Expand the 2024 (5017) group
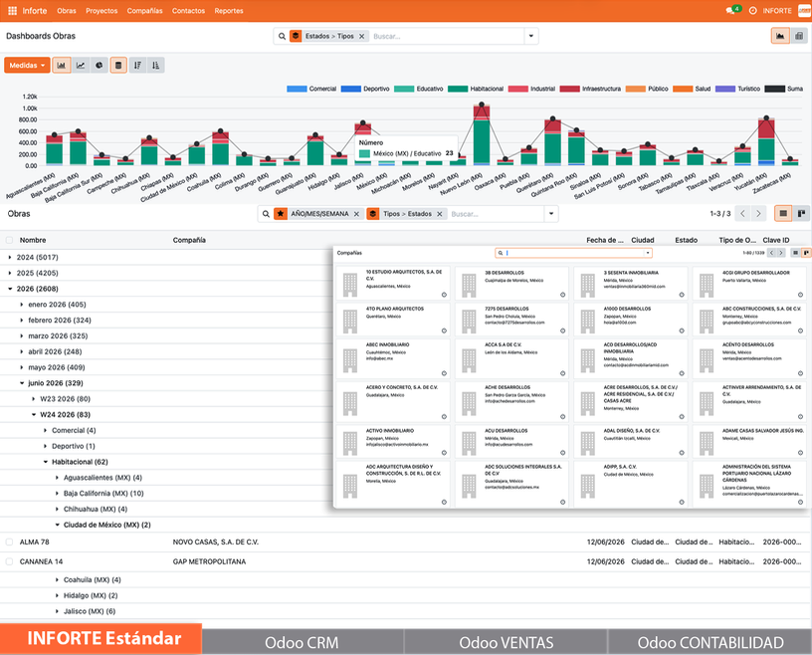This screenshot has height=655, width=812. 37,258
